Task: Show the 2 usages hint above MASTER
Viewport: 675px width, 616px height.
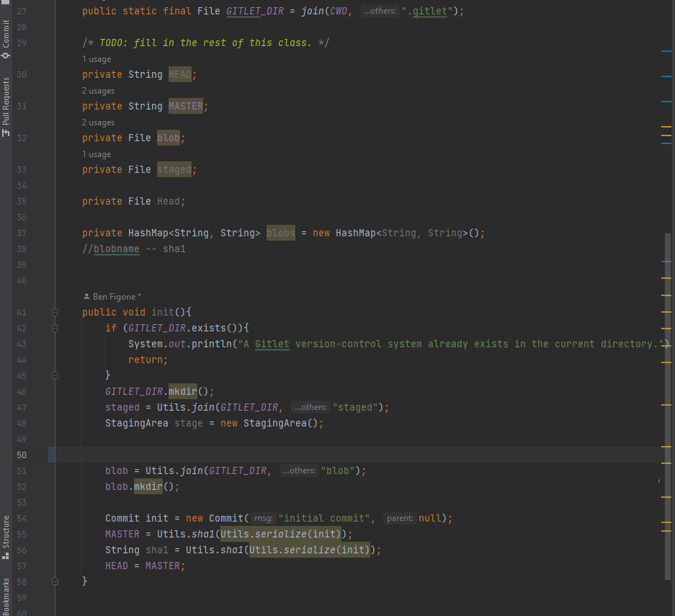Action: tap(98, 91)
